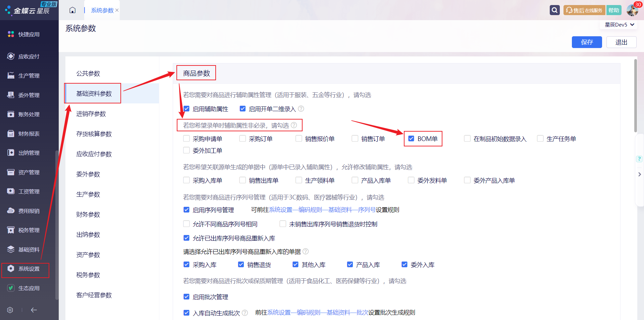Viewport: 644px width, 320px height.
Task: Click the 退出 button
Action: (621, 42)
